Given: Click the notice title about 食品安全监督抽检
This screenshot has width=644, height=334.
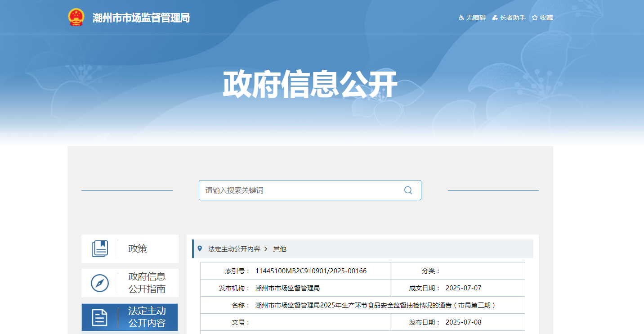Looking at the screenshot, I should (376, 305).
